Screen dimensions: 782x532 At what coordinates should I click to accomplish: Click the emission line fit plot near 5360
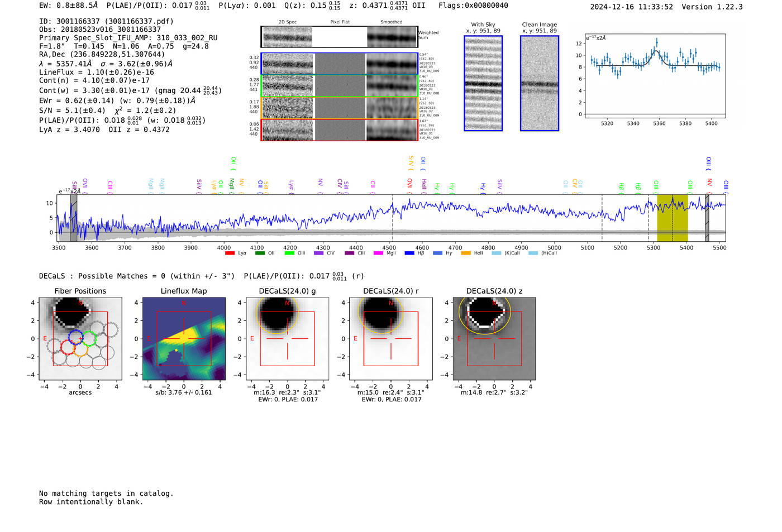pos(655,76)
